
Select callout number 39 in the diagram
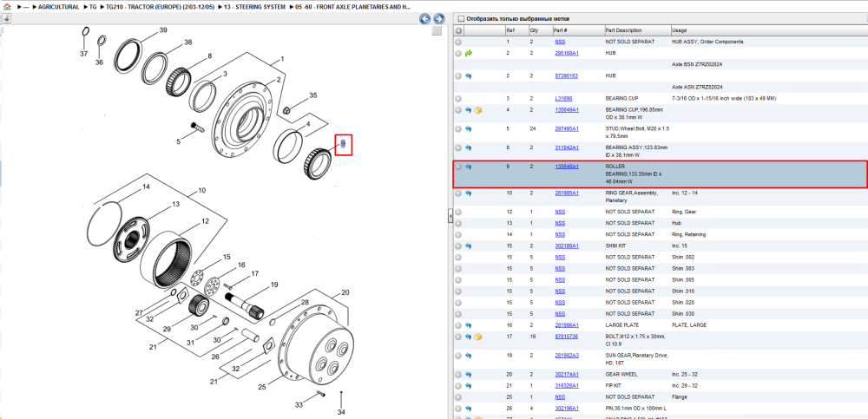pyautogui.click(x=163, y=29)
